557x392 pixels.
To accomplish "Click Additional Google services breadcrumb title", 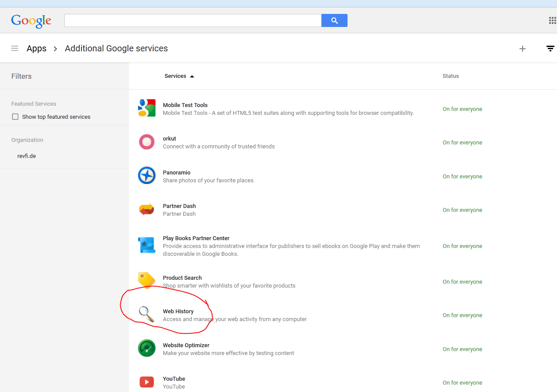I will coord(116,48).
